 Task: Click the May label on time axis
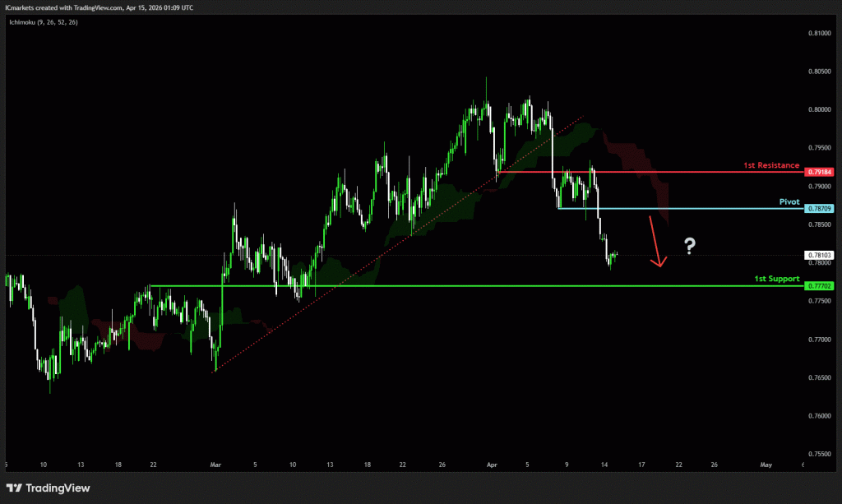[x=766, y=465]
